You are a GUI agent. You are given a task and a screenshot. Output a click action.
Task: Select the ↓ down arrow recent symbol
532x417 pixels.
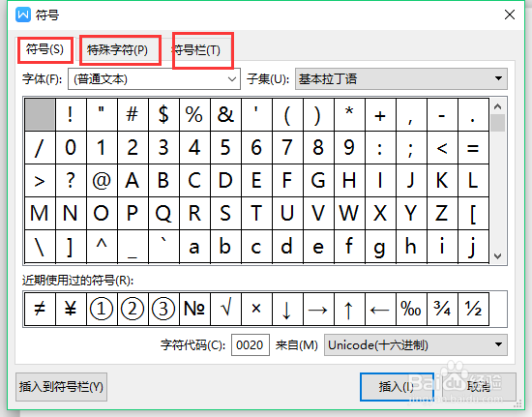click(x=287, y=309)
